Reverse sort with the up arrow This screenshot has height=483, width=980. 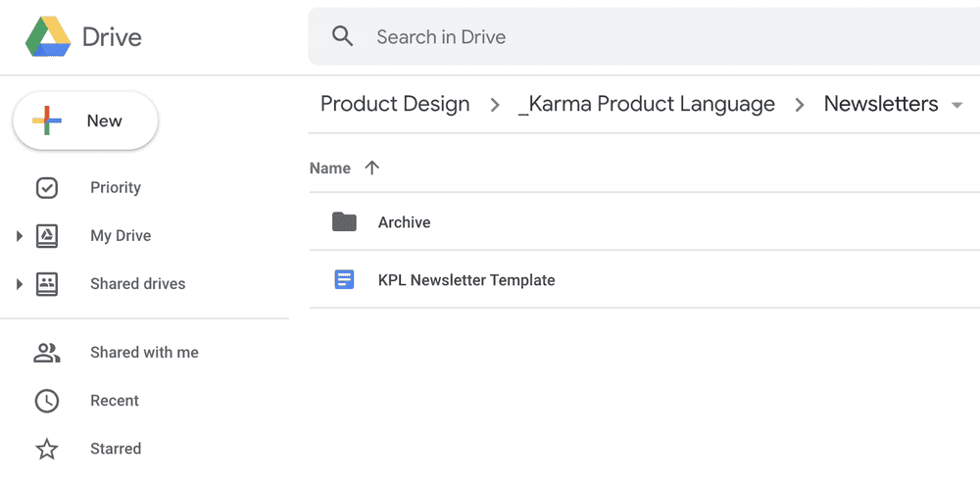click(x=371, y=169)
